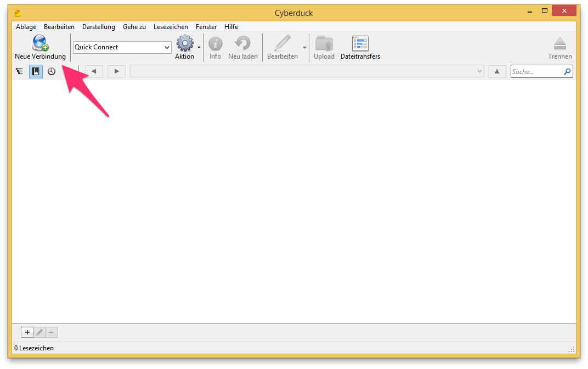Click the magnifier icon in the search box

[567, 71]
